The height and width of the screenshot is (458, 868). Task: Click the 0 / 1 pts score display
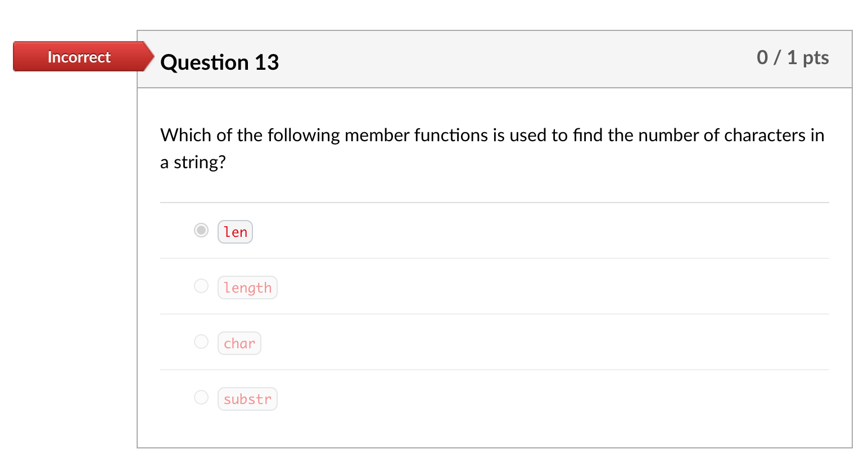click(793, 57)
